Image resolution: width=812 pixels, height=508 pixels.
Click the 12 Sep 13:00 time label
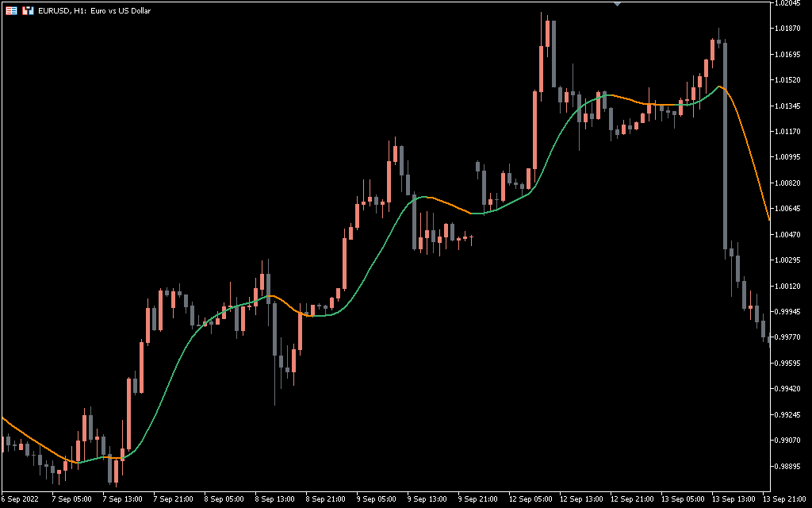[580, 499]
